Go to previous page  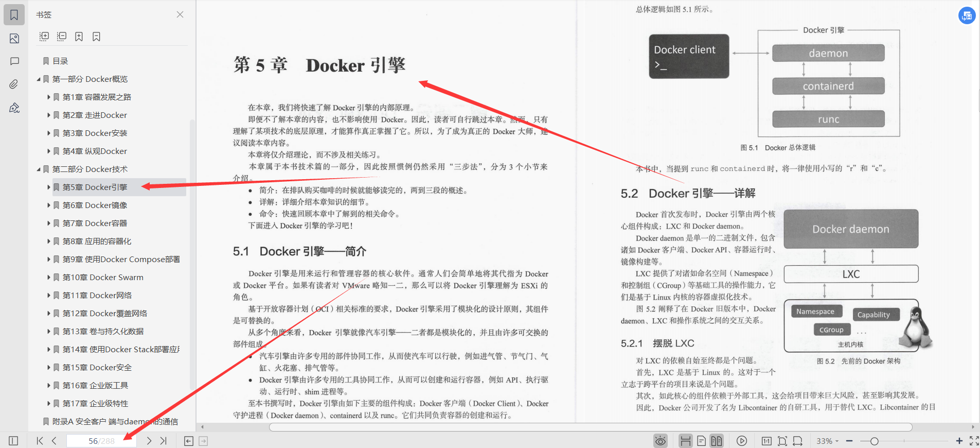54,441
